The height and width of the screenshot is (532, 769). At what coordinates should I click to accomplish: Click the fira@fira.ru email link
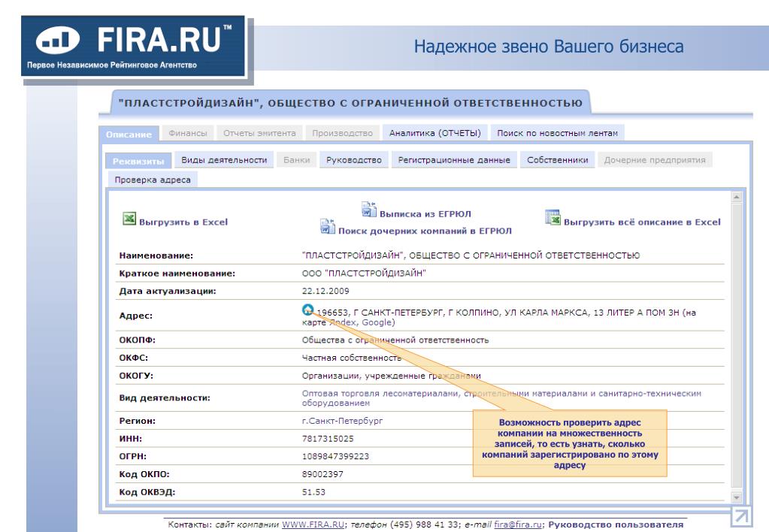point(518,524)
